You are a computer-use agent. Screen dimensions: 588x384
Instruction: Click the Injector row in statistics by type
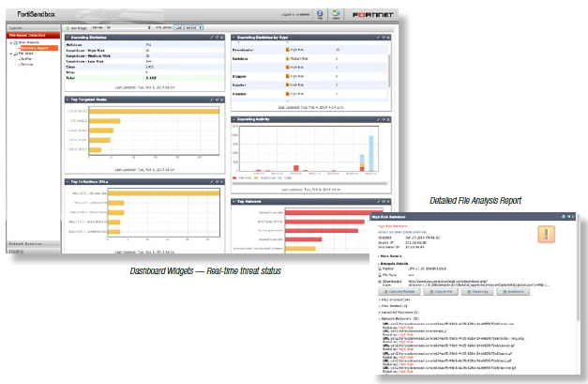[x=309, y=85]
